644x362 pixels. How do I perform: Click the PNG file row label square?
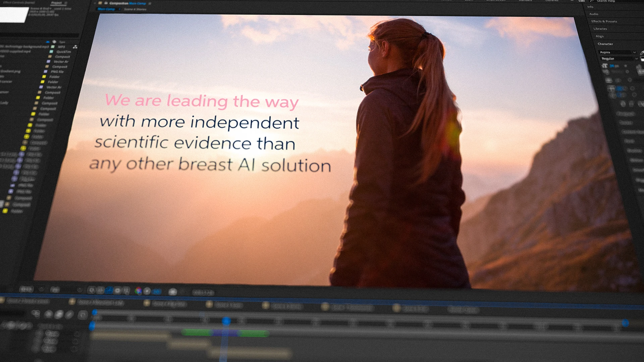46,71
